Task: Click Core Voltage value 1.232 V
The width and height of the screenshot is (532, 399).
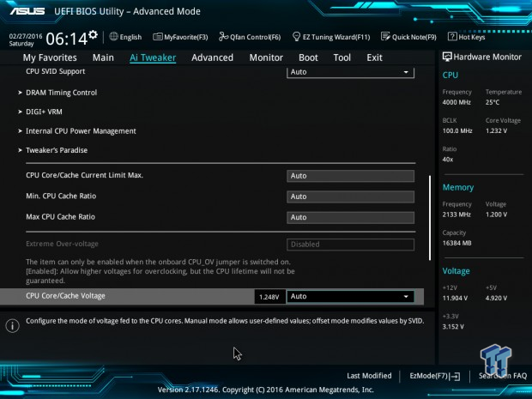Action: click(x=496, y=130)
